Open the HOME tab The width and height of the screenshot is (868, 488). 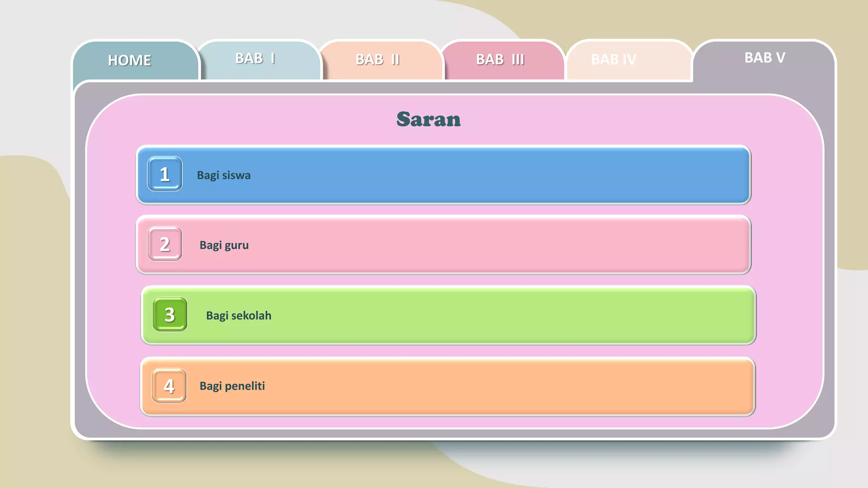click(x=130, y=60)
